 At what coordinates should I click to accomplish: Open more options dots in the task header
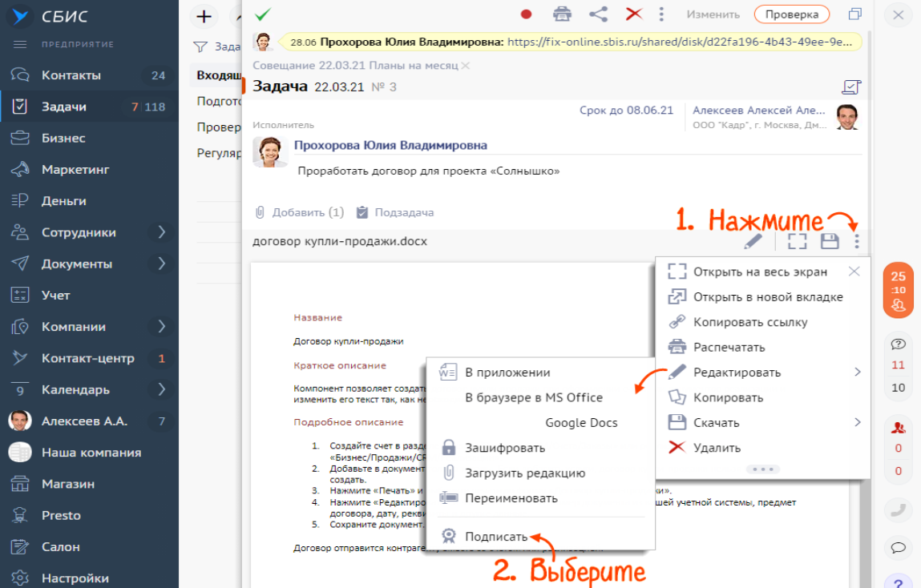[x=661, y=14]
